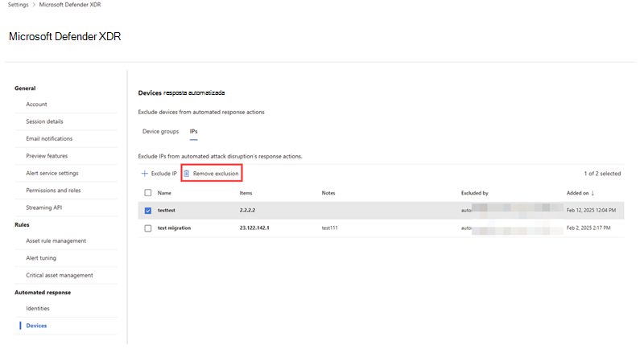
Task: Go to Email notifications settings
Action: coord(49,139)
